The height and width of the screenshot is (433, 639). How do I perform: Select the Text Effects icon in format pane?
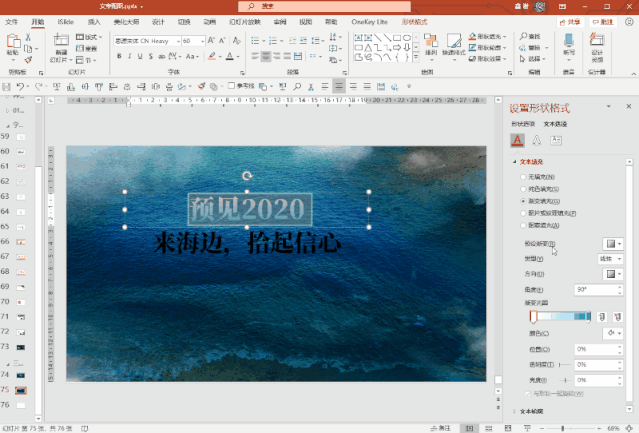coord(537,141)
